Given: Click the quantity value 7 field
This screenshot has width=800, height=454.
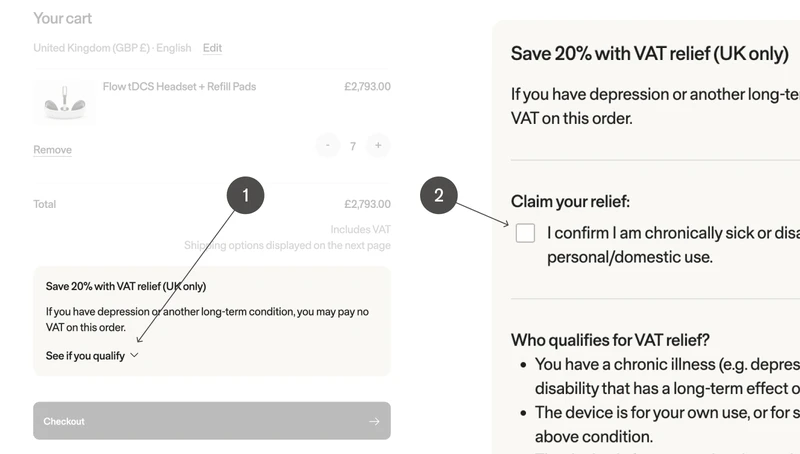Looking at the screenshot, I should (353, 146).
